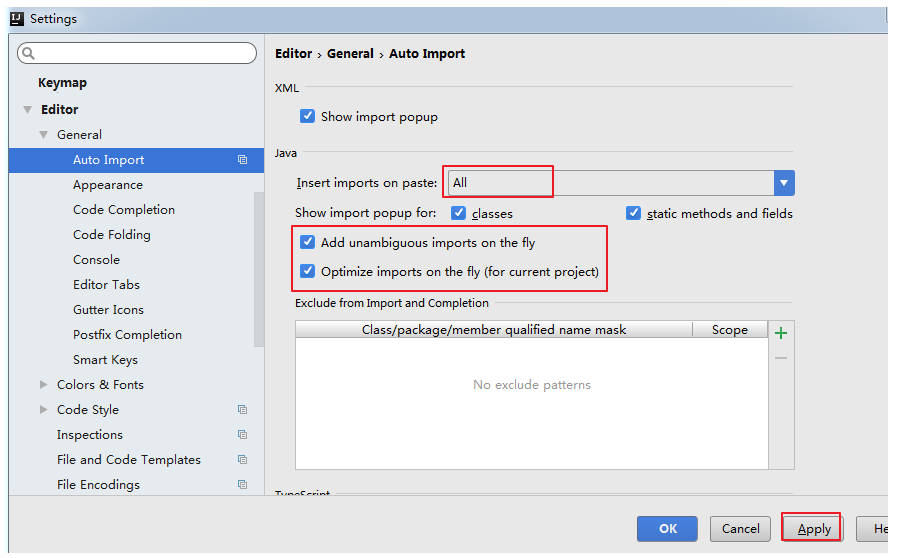
Task: Toggle Optimize imports on the fly
Action: pos(307,271)
